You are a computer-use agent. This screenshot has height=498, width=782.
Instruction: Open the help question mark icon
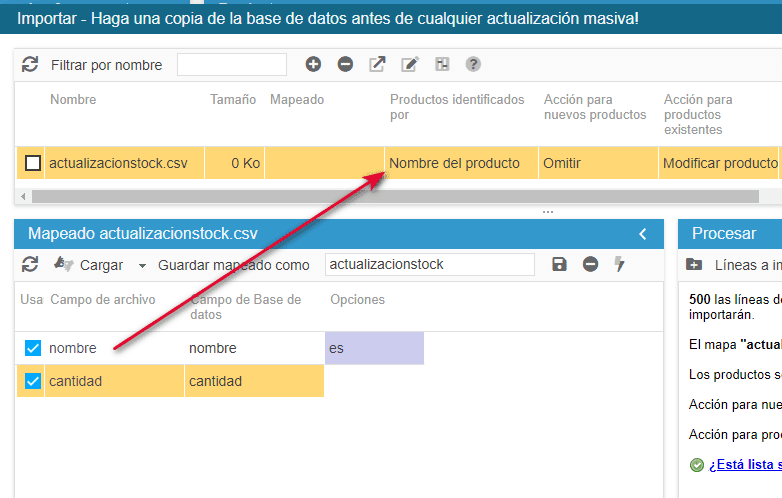473,65
